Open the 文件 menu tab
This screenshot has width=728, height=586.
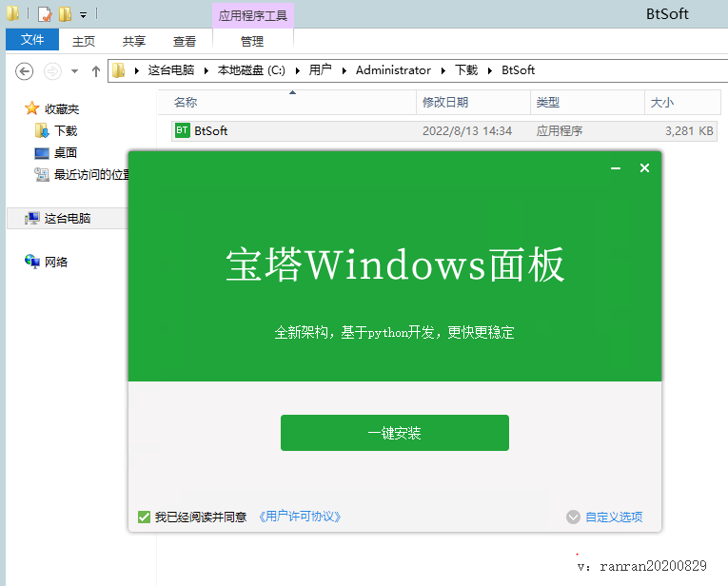point(32,40)
